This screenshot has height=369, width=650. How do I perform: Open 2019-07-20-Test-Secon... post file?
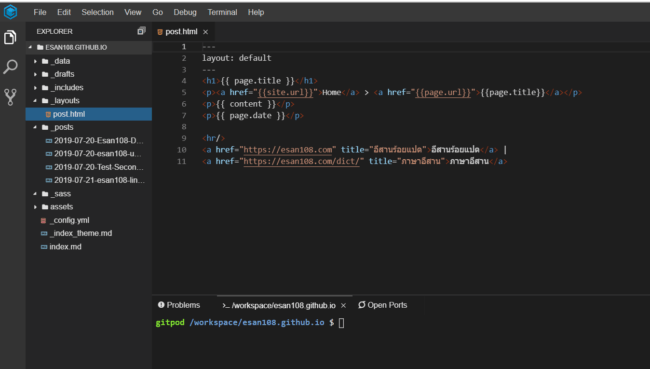89,167
